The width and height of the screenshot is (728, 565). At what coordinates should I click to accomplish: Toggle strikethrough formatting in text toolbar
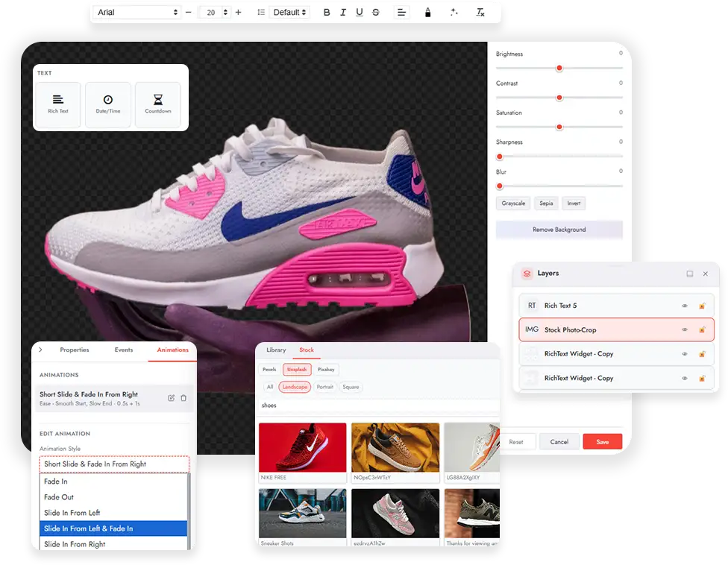click(376, 13)
